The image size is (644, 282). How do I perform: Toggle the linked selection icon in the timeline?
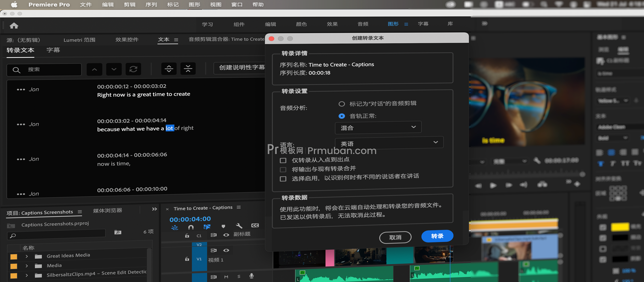coord(207,227)
